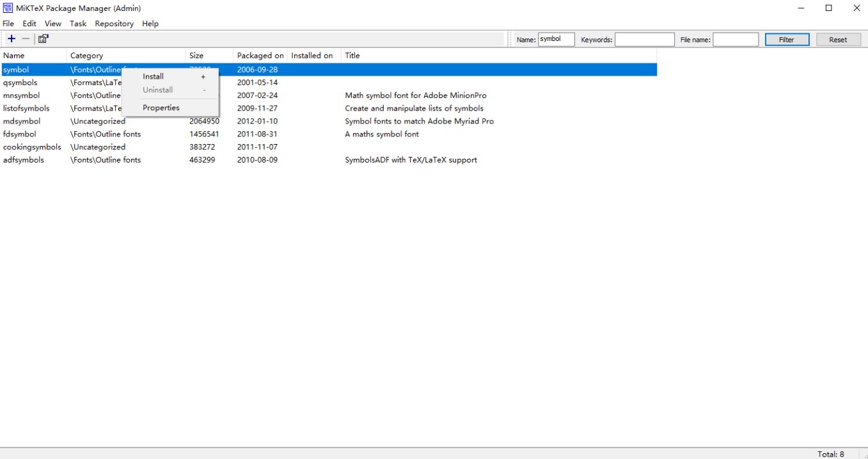The width and height of the screenshot is (868, 459).
Task: Click title 'SymbolsADF with TeX/LaTeX support'
Action: pyautogui.click(x=411, y=159)
